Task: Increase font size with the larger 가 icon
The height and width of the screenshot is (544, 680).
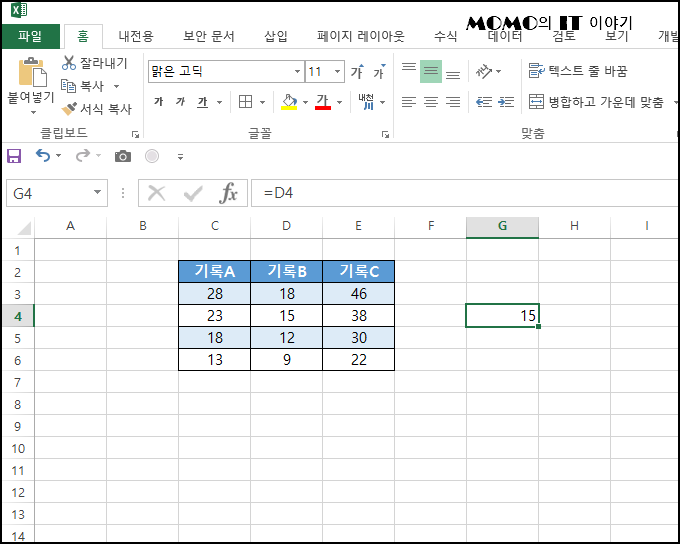Action: 357,72
